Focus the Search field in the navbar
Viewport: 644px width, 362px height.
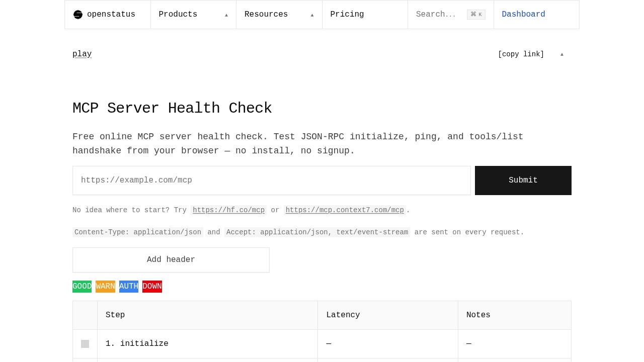[451, 15]
